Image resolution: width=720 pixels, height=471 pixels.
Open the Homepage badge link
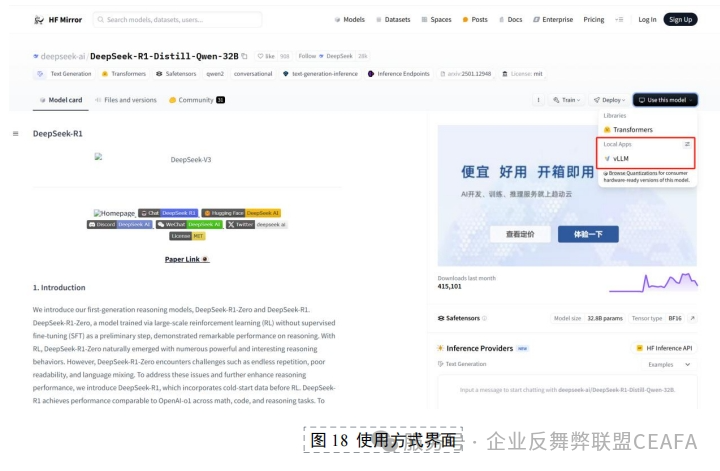[114, 213]
